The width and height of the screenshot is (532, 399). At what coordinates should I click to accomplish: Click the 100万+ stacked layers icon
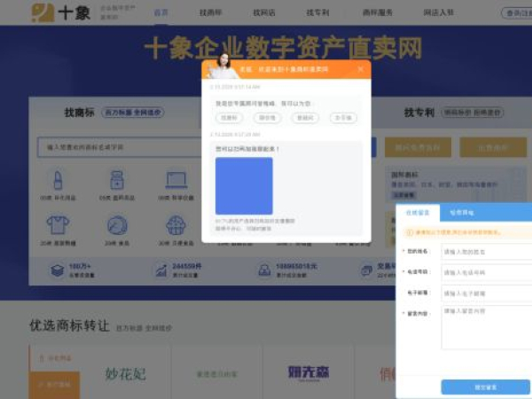58,270
